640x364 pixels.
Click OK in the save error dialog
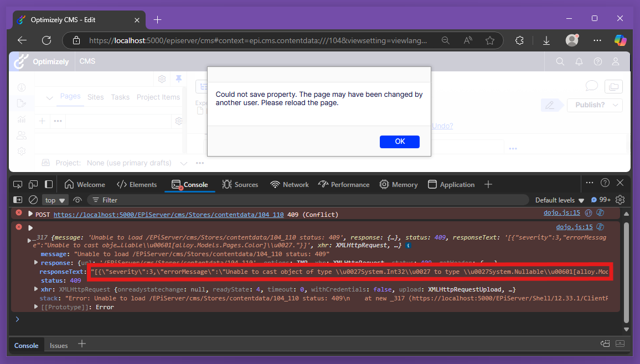point(400,142)
